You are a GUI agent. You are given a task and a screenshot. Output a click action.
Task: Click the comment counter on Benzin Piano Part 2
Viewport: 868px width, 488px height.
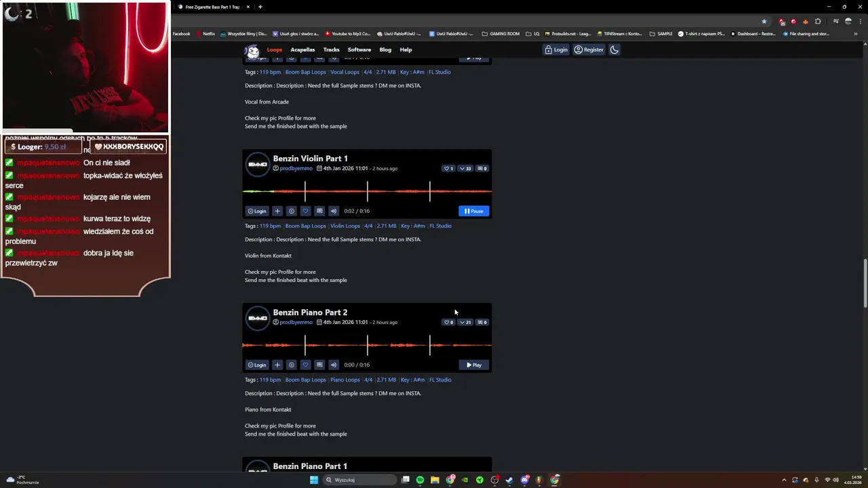tap(482, 322)
